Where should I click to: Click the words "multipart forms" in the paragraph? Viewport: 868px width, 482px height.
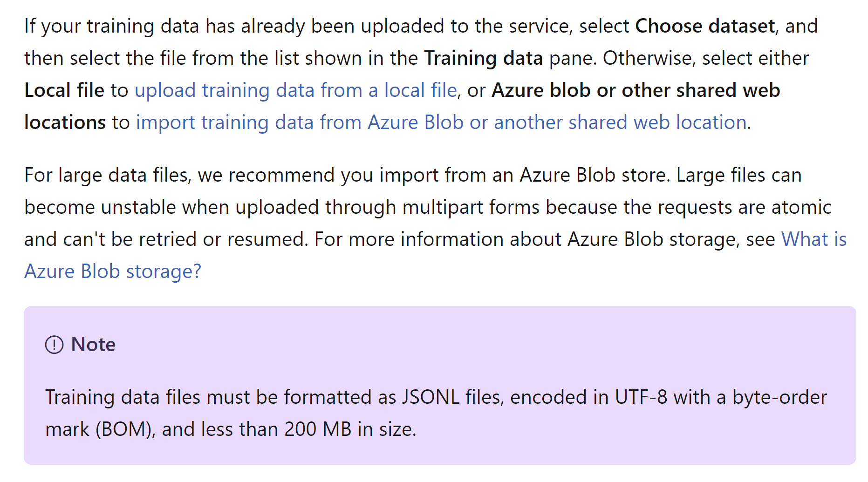click(471, 207)
